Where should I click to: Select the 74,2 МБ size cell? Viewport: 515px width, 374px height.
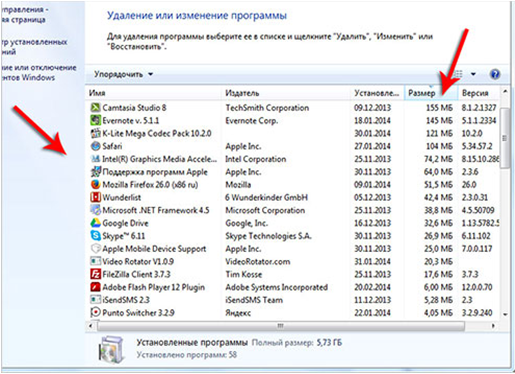(438, 159)
